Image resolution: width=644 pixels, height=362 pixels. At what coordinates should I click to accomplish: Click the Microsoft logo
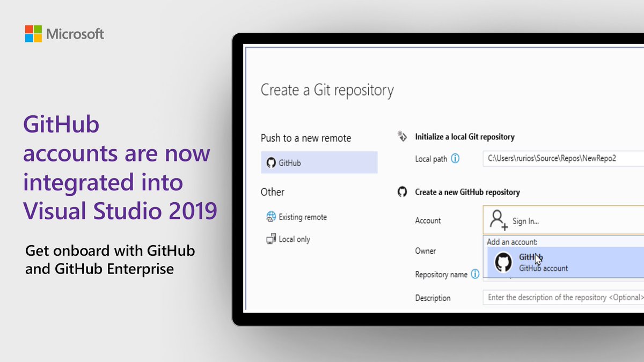tap(64, 34)
